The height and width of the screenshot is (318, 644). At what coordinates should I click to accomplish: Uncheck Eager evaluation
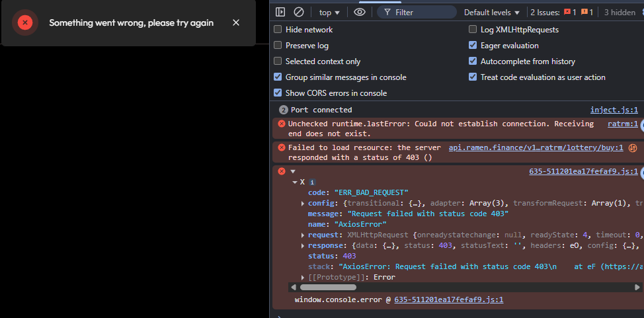473,46
